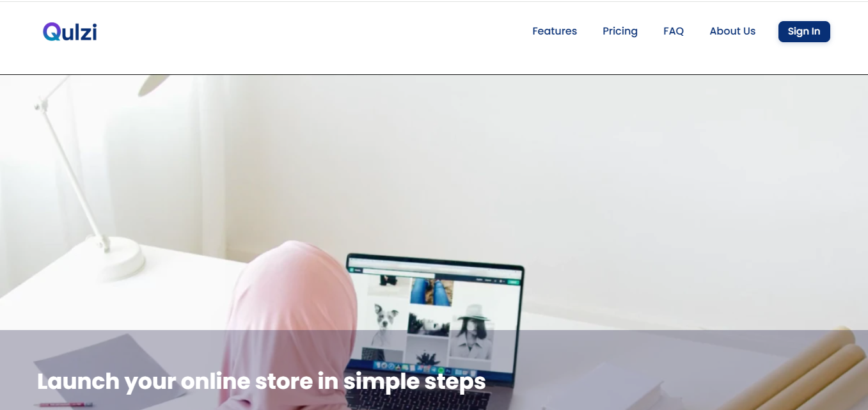Open the Features page
The image size is (868, 410).
pyautogui.click(x=555, y=31)
